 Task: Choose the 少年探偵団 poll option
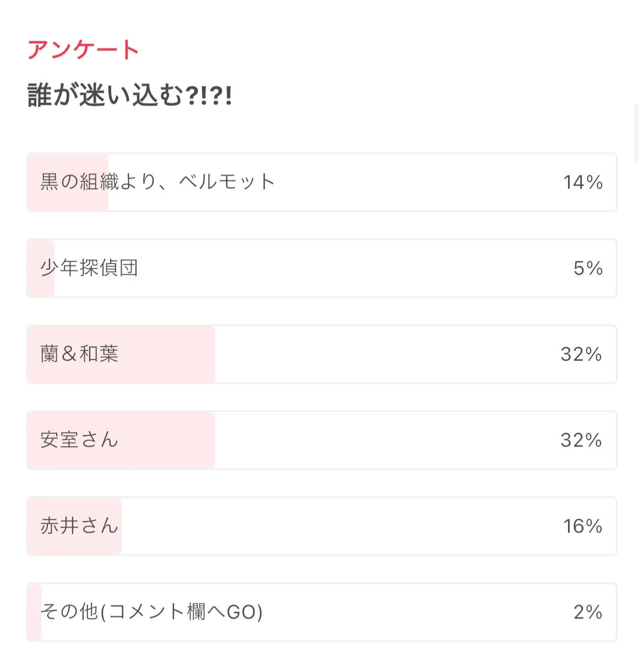coord(321,268)
